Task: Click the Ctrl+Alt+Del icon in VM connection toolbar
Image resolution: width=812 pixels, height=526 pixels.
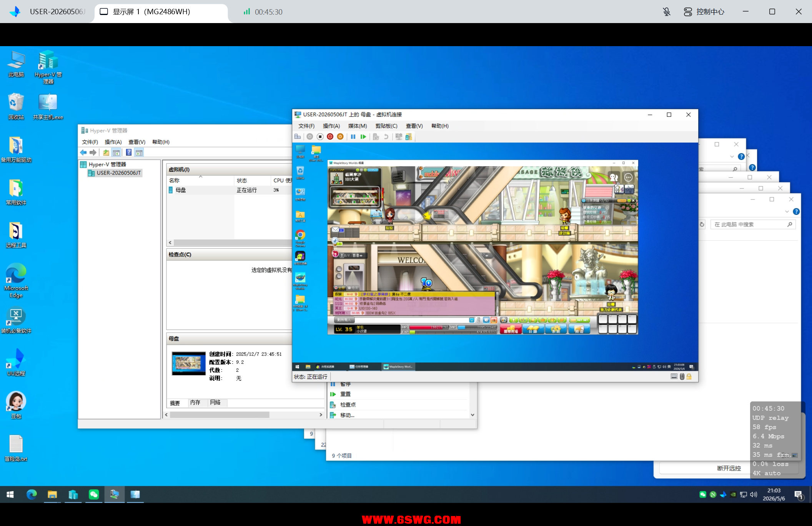Action: 298,136
